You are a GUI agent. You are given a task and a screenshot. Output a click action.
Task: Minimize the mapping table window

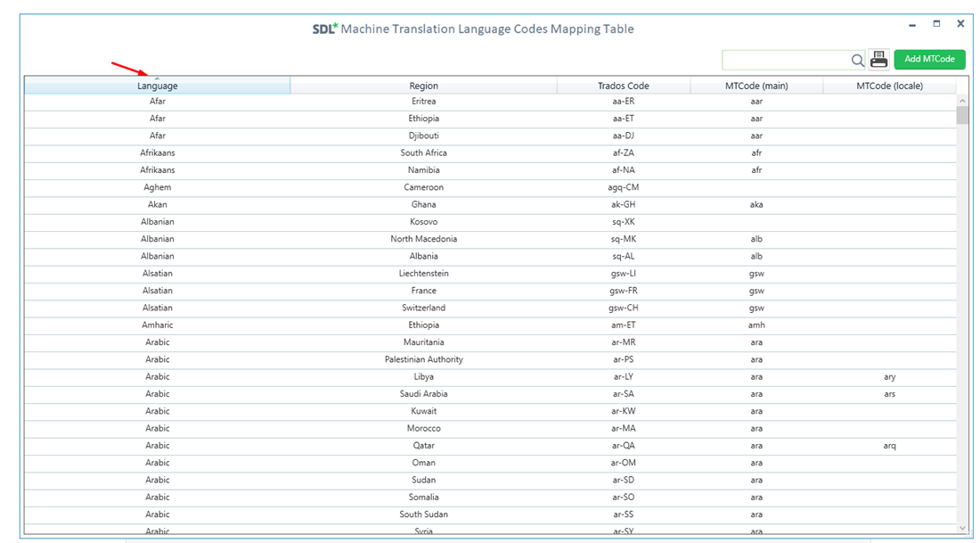pyautogui.click(x=912, y=24)
